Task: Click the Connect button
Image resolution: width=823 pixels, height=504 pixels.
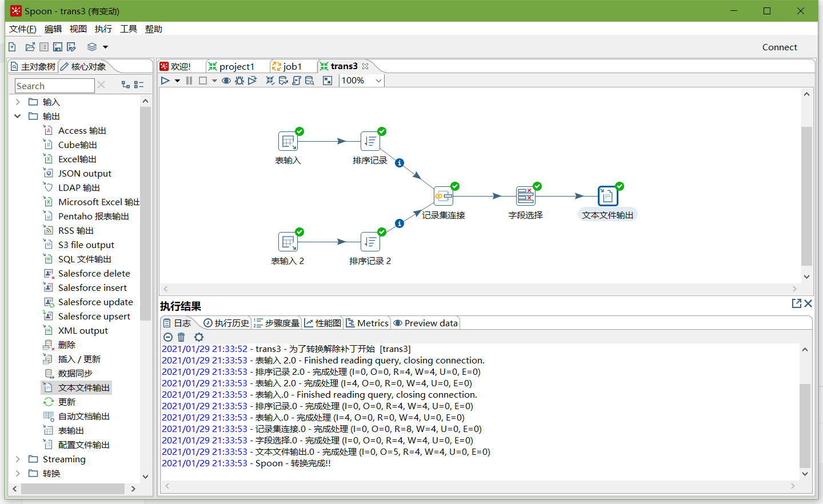Action: click(x=780, y=47)
